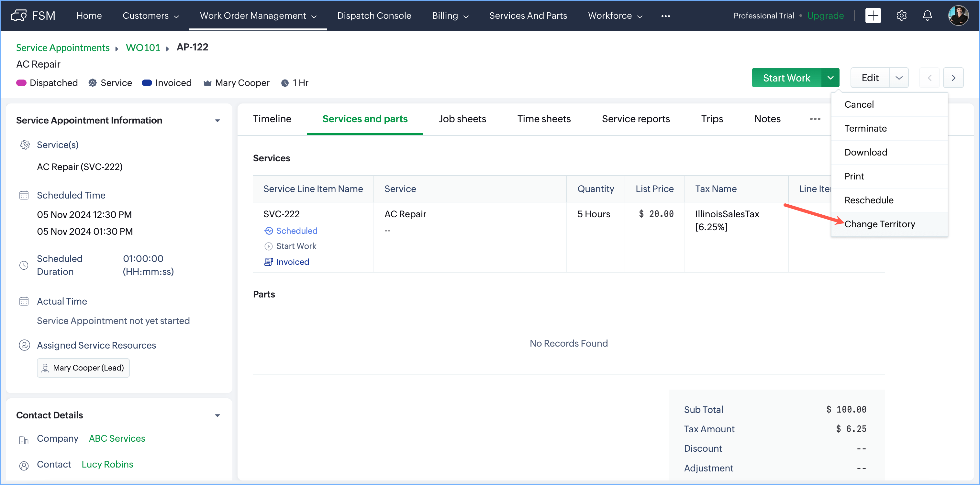Select Change Territory from menu
This screenshot has height=485, width=980.
(x=879, y=224)
